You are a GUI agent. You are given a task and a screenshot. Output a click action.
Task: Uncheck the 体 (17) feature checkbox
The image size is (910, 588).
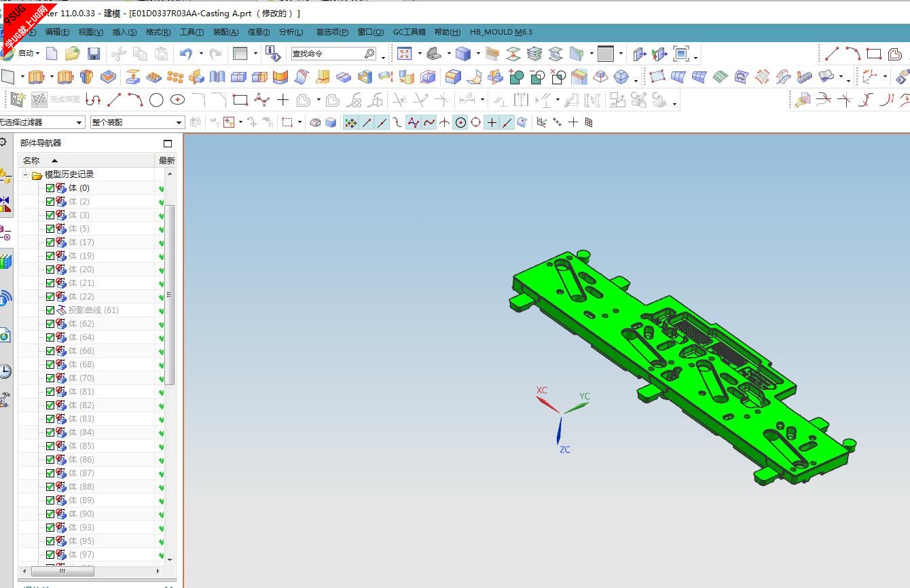(50, 242)
